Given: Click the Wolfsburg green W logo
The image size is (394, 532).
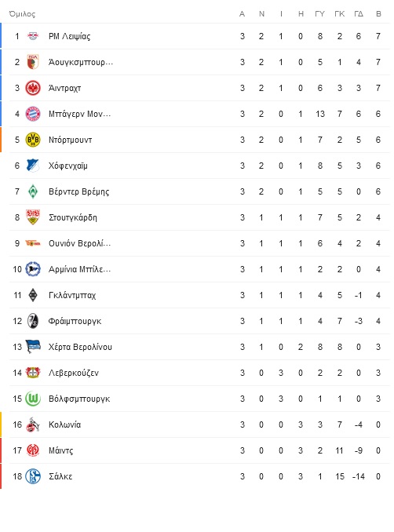Looking at the screenshot, I should (33, 399).
